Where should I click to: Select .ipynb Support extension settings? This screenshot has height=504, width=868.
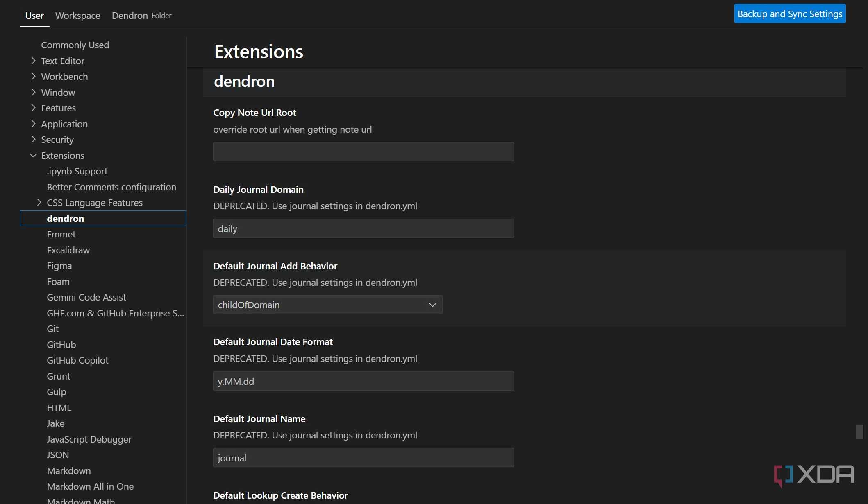click(x=77, y=171)
